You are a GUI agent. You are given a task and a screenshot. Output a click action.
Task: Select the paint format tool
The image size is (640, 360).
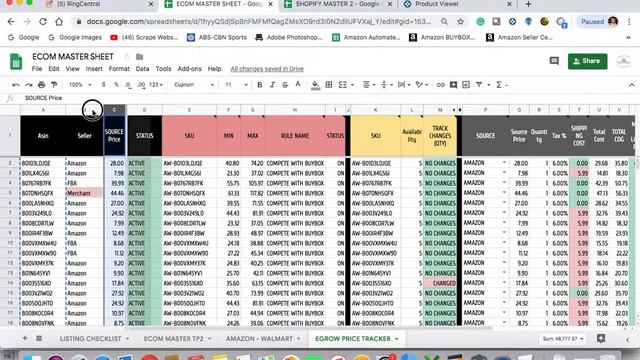(54, 85)
